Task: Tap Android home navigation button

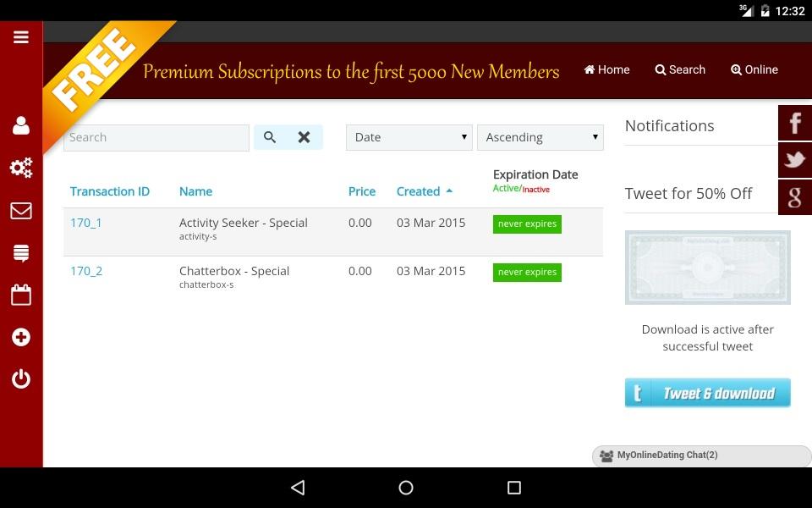Action: (x=406, y=488)
